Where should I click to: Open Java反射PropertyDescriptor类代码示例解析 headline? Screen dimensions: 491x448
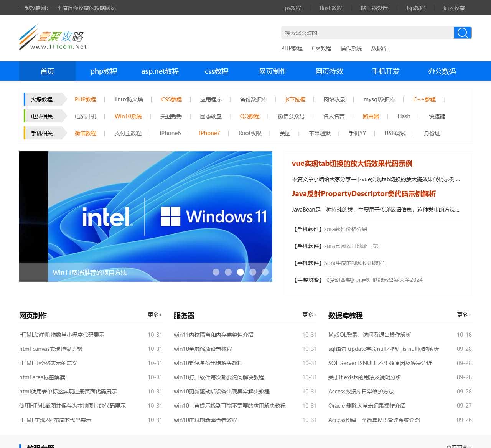pyautogui.click(x=364, y=194)
